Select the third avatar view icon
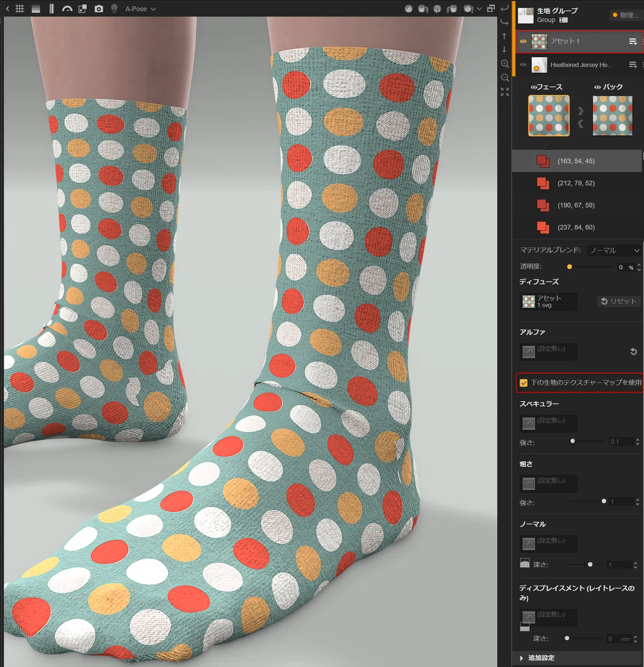644x667 pixels. click(437, 9)
